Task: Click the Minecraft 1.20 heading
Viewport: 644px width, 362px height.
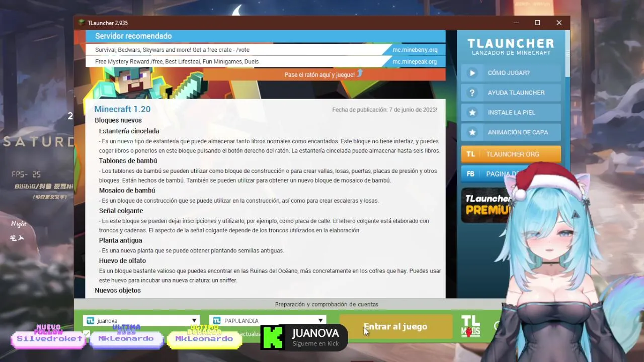Action: 122,109
